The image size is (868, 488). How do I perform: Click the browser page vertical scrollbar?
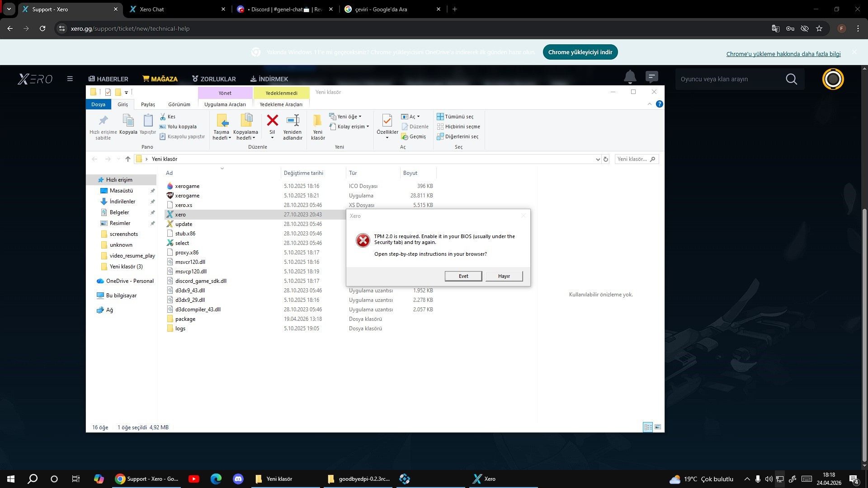tap(864, 333)
